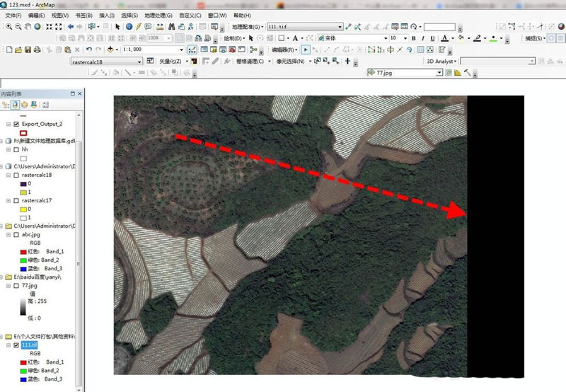Uncheck the Export_Output_2 layer
The image size is (566, 392).
(16, 124)
